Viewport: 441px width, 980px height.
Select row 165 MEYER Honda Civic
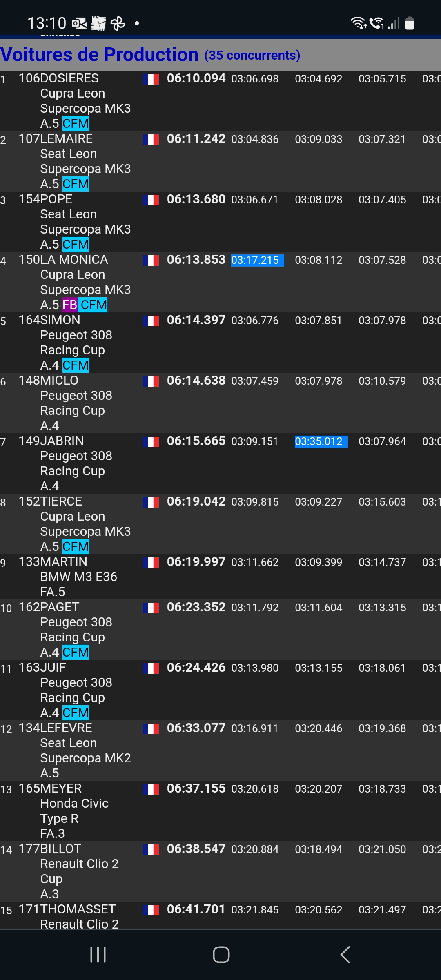pos(220,811)
